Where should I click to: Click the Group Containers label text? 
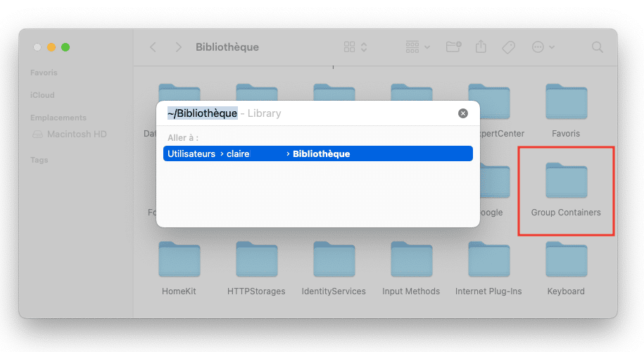pyautogui.click(x=566, y=213)
